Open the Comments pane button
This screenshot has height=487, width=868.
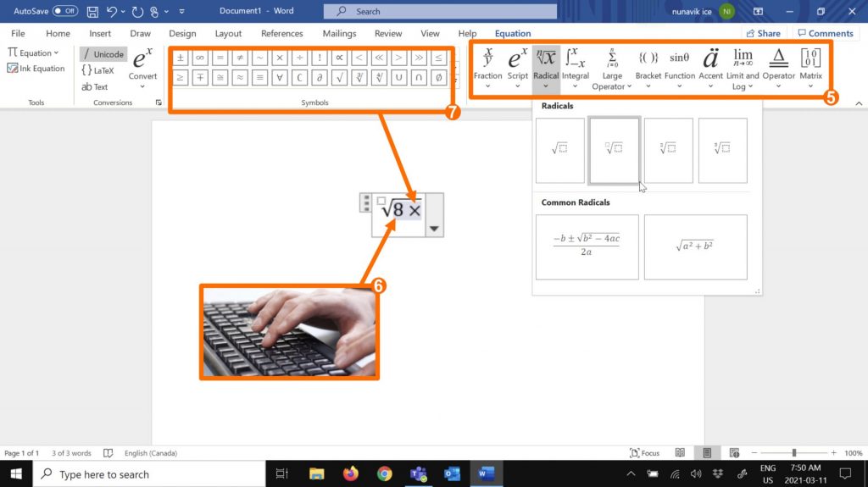(x=824, y=34)
